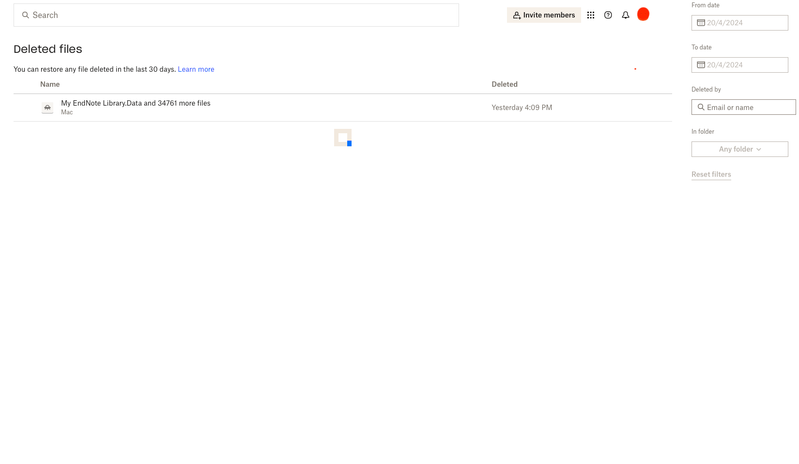Image resolution: width=799 pixels, height=464 pixels.
Task: Open the To date picker field
Action: (x=740, y=65)
